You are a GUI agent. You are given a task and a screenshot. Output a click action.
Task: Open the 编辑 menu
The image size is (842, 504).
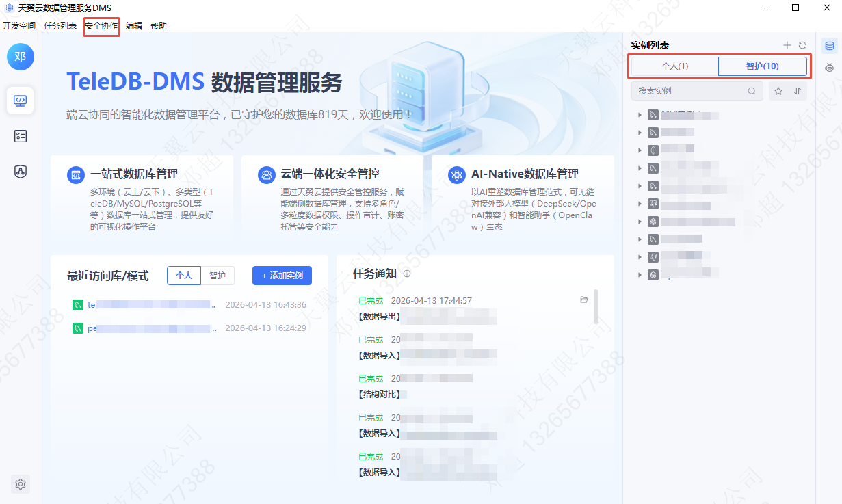point(134,26)
